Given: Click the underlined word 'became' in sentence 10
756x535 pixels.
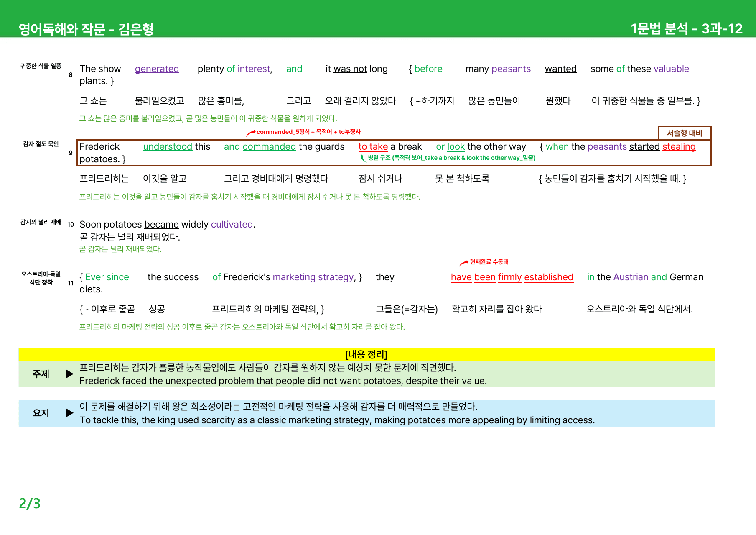Looking at the screenshot, I should coord(161,224).
